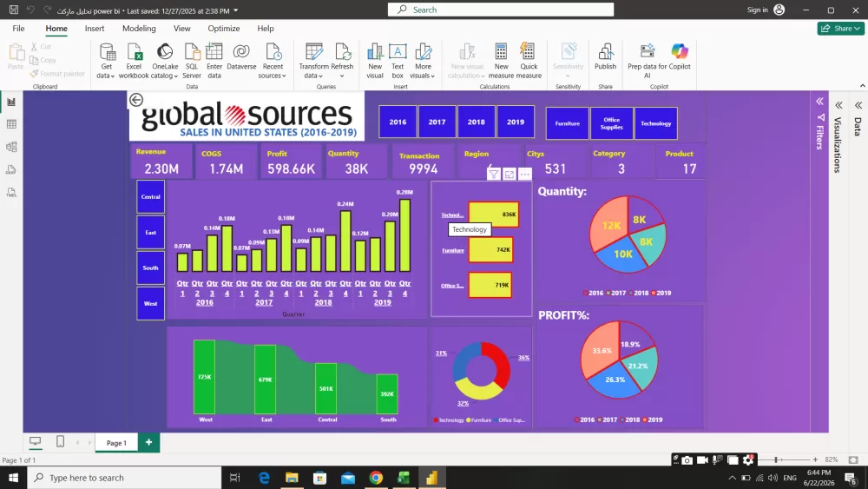This screenshot has height=489, width=868.
Task: Toggle 2017 year slicer
Action: (437, 122)
